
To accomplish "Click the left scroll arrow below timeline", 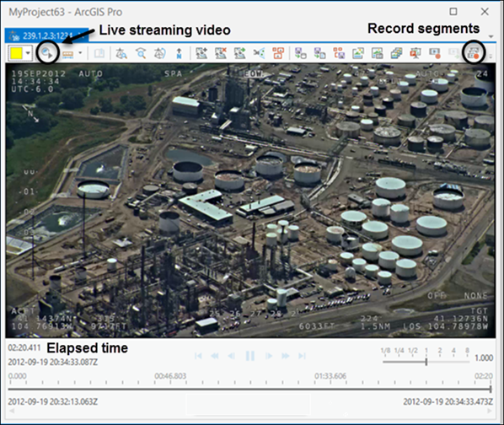I will (12, 411).
